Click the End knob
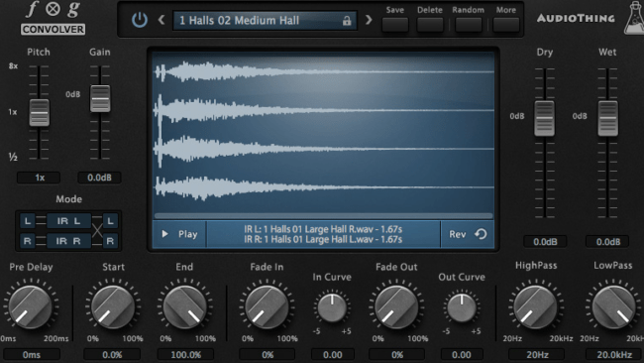Screen dimensions: 644x363 (185, 307)
